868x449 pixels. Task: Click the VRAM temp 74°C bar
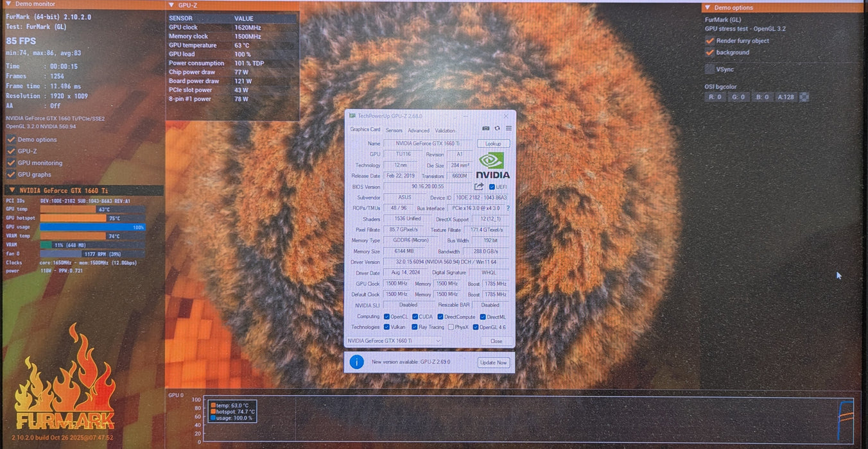(x=92, y=236)
